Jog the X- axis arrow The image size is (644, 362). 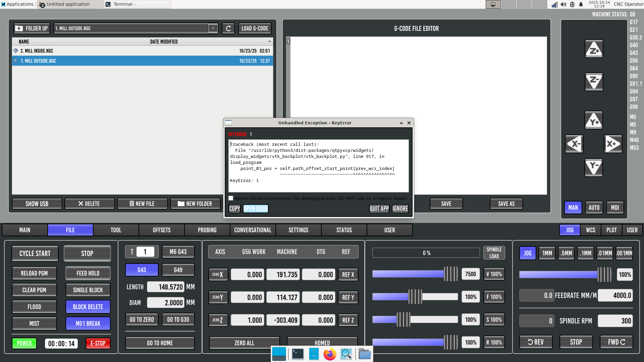pyautogui.click(x=574, y=144)
